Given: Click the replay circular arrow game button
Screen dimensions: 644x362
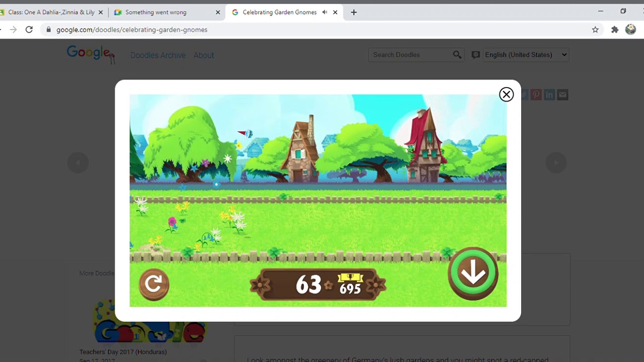Looking at the screenshot, I should (154, 285).
